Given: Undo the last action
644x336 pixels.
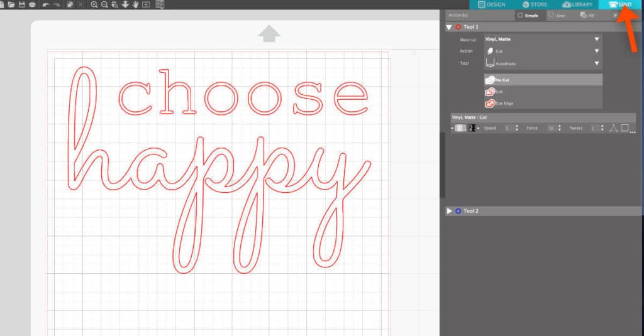Looking at the screenshot, I should 46,4.
